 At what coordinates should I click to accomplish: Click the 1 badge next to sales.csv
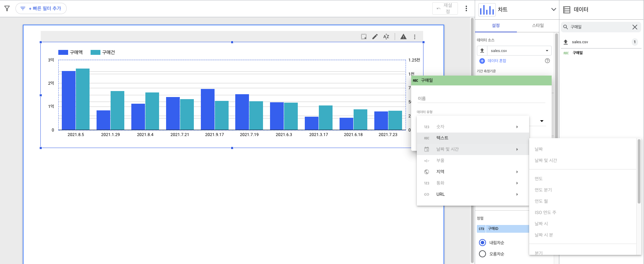pyautogui.click(x=635, y=42)
